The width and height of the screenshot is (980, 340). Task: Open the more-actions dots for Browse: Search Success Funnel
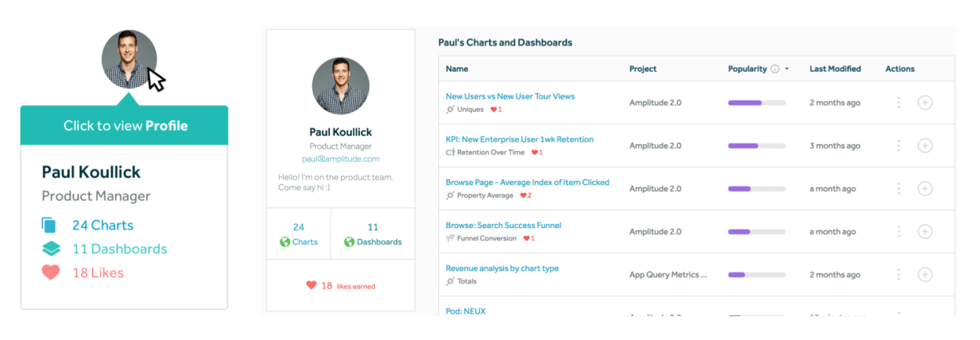coord(898,231)
